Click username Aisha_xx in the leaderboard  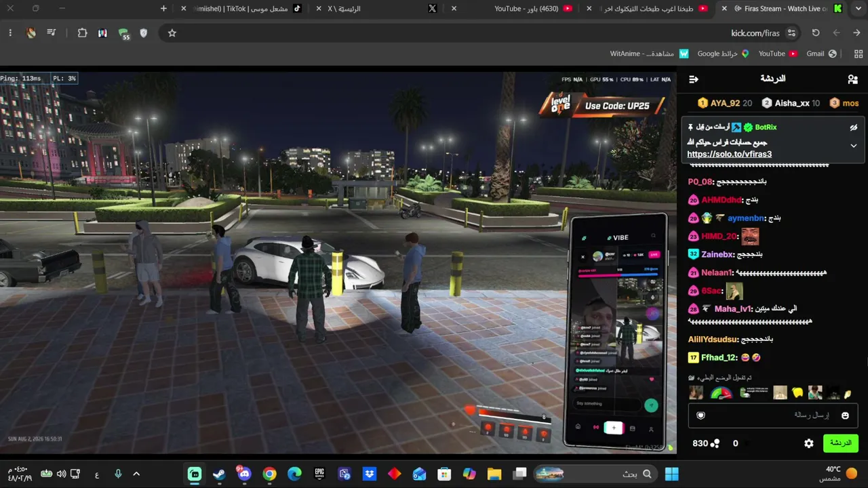(x=792, y=103)
